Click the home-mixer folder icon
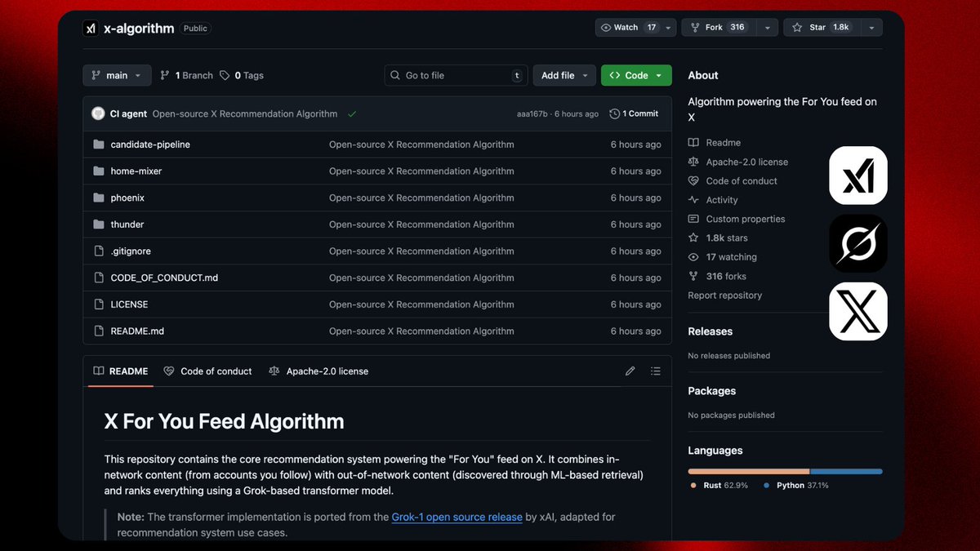This screenshot has width=980, height=551. point(99,171)
